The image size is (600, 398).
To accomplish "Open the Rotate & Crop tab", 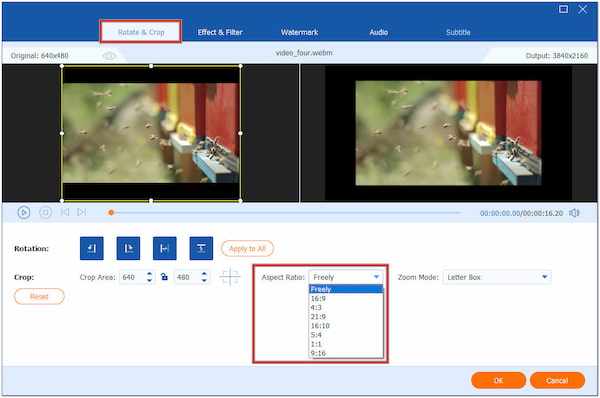I will 141,32.
